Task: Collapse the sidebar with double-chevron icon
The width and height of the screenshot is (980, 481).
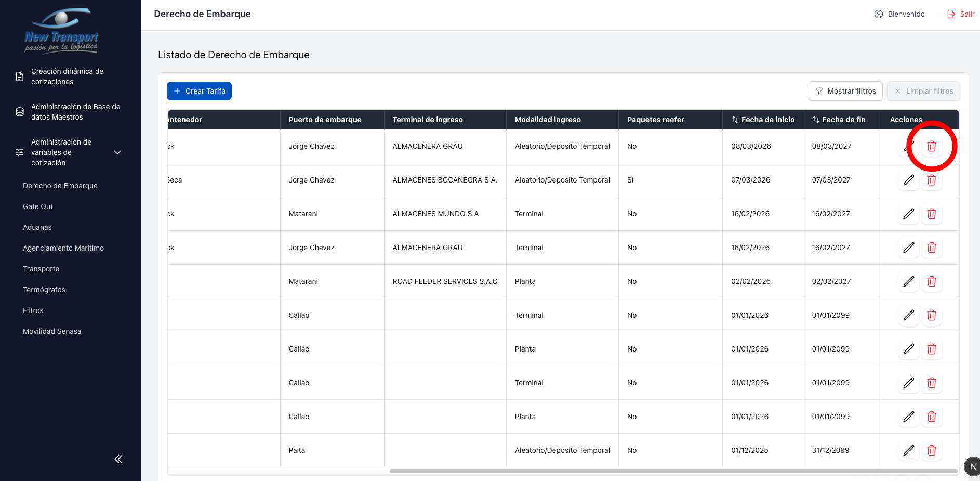Action: coord(118,459)
